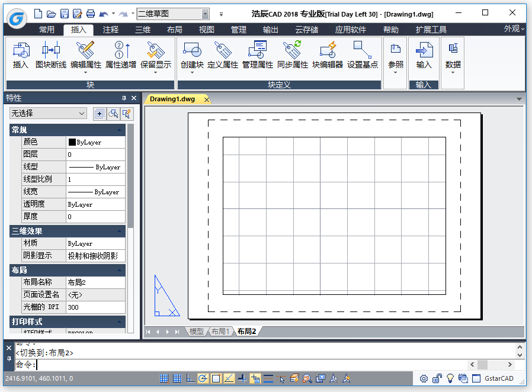Click the black 颜色 ByLayer color swatch
532x392 pixels.
(x=72, y=142)
